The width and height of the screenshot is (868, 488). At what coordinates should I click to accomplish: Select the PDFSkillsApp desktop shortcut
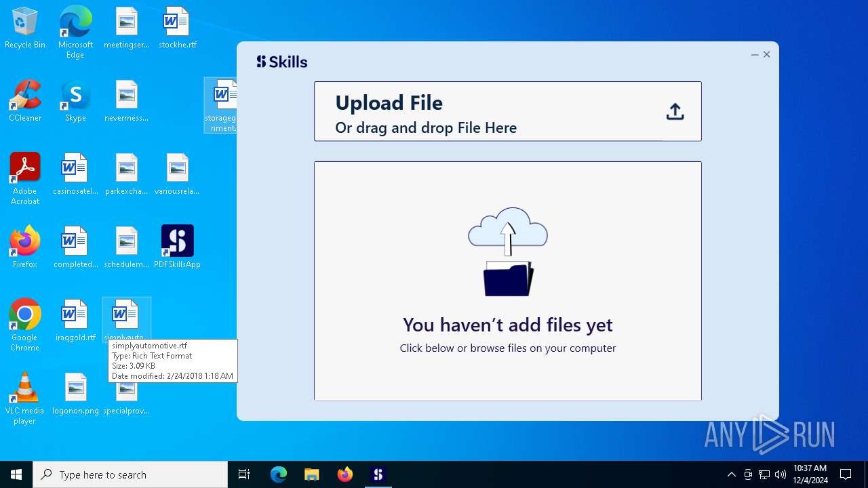(178, 248)
